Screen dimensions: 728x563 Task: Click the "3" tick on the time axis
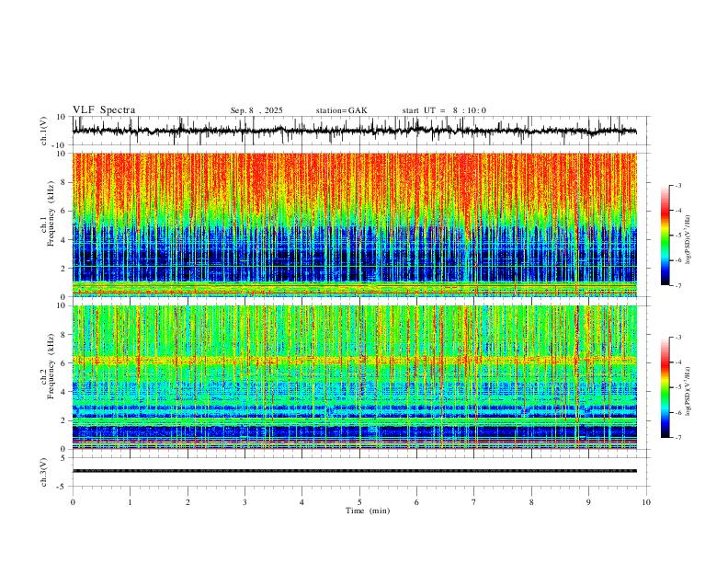245,502
